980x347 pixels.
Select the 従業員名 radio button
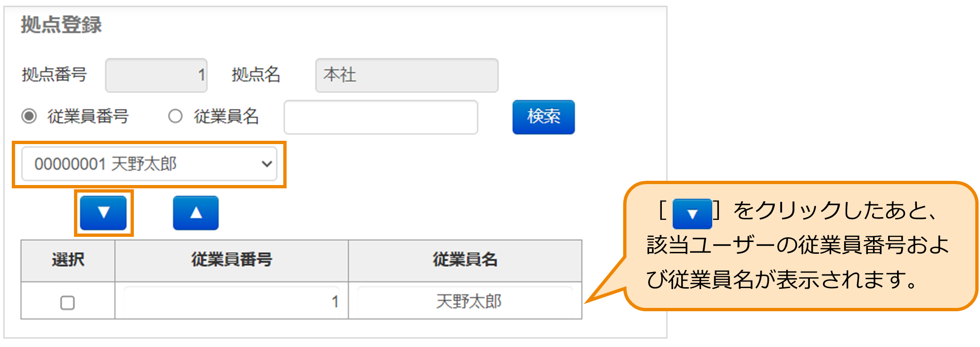pyautogui.click(x=174, y=116)
